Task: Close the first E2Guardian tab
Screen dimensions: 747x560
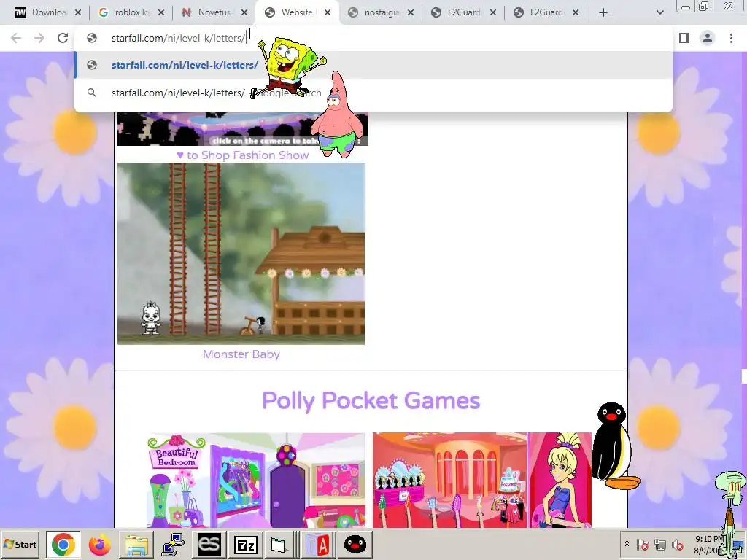Action: click(493, 12)
